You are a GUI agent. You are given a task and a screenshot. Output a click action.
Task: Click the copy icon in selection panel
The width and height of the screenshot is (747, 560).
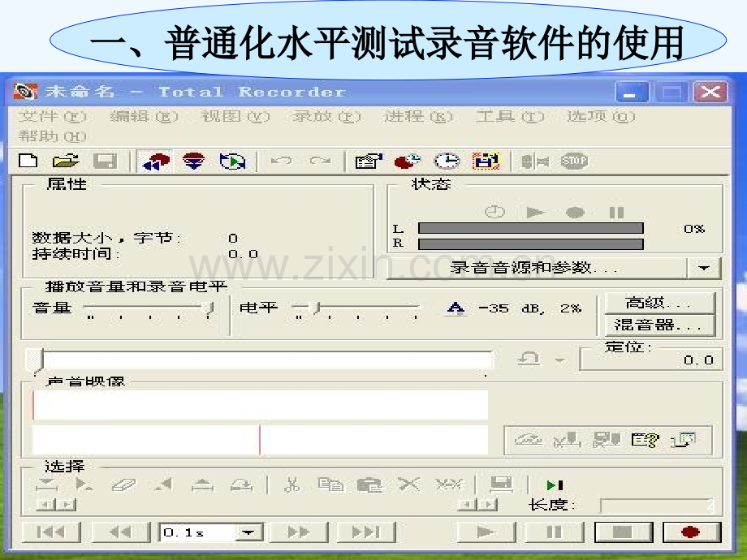(330, 485)
